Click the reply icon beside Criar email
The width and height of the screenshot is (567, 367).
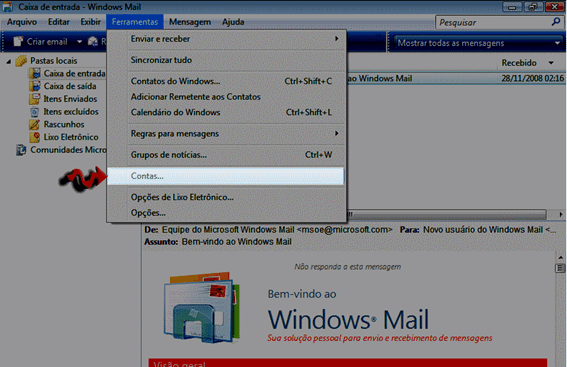click(x=93, y=42)
